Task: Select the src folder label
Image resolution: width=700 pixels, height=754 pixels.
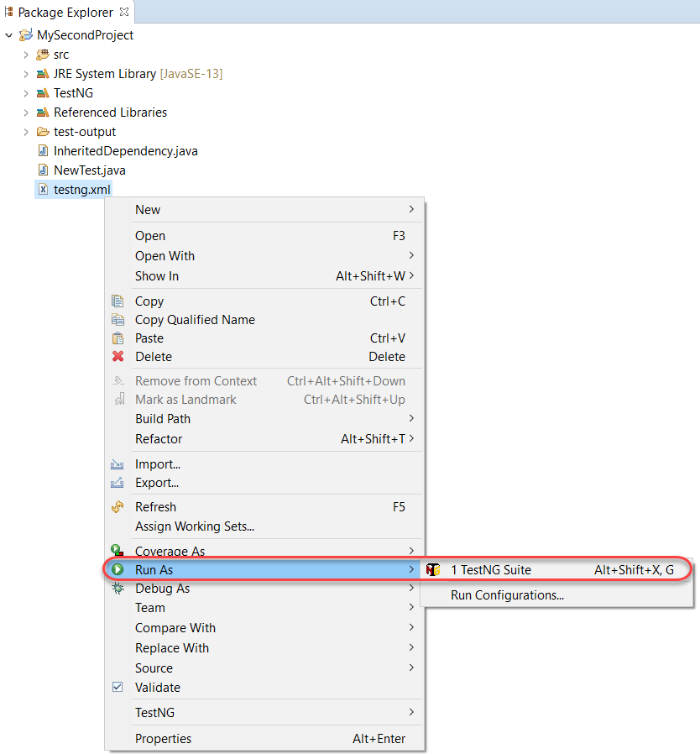Action: [x=61, y=55]
